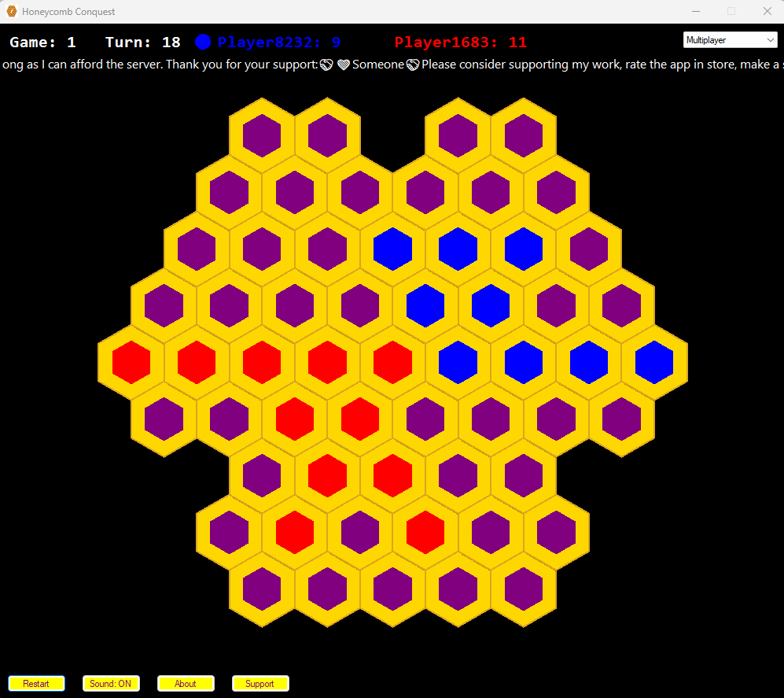Click the Honeycomb Conquest title bar icon
Viewport: 784px width, 698px height.
pyautogui.click(x=12, y=12)
